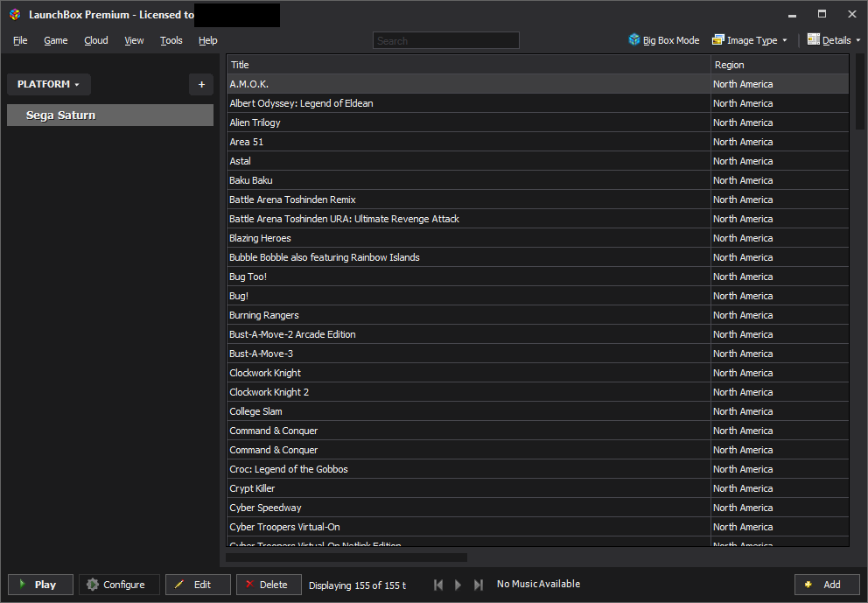Open Big Box Mode
Screen dimensions: 868x603
pyautogui.click(x=664, y=40)
